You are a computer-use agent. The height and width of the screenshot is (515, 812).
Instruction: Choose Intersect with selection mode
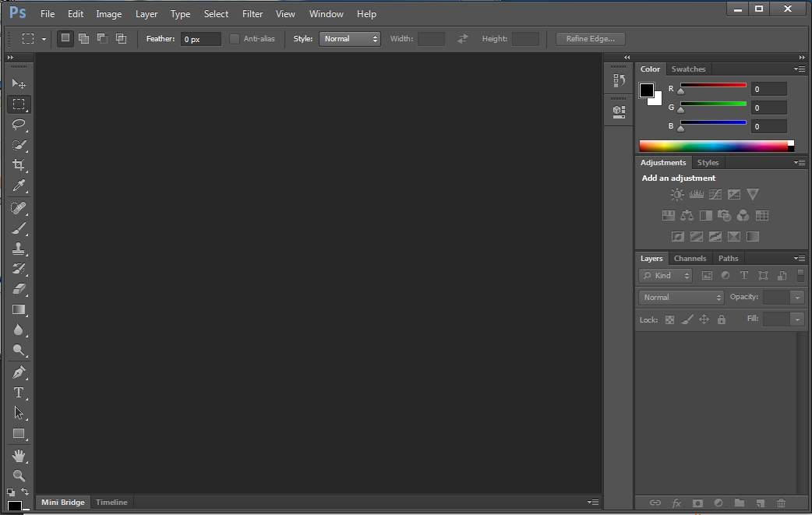point(122,38)
